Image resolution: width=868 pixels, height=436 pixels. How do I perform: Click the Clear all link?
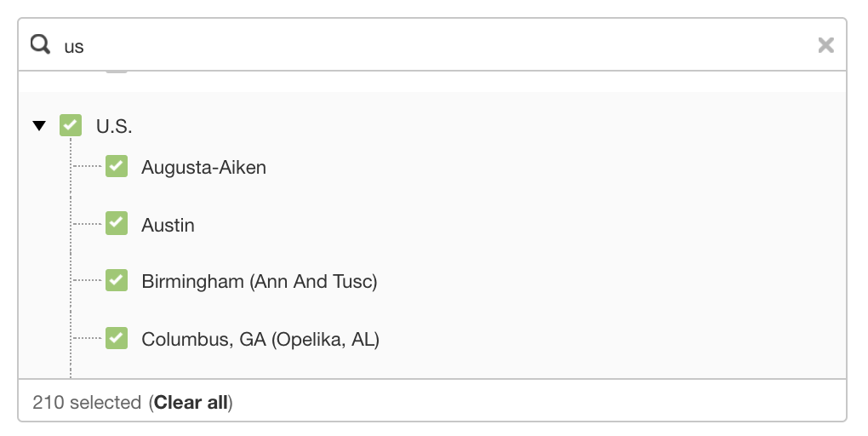pyautogui.click(x=191, y=402)
